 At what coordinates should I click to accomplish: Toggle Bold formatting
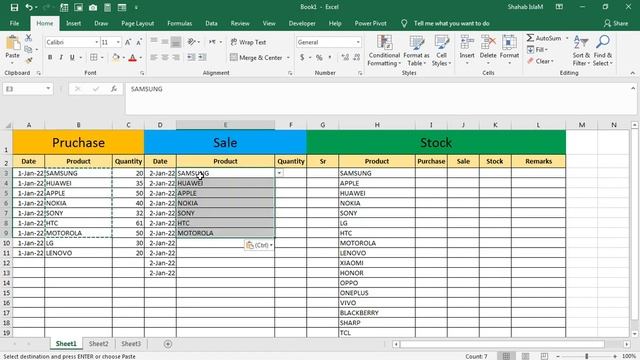click(50, 58)
